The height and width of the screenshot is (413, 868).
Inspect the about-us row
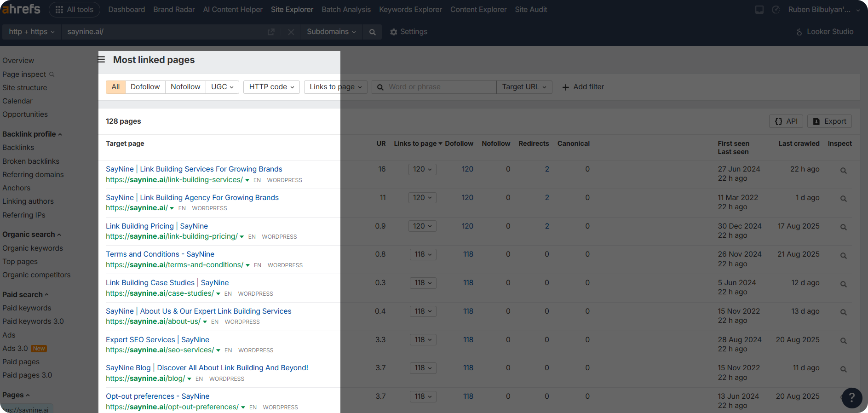(843, 312)
